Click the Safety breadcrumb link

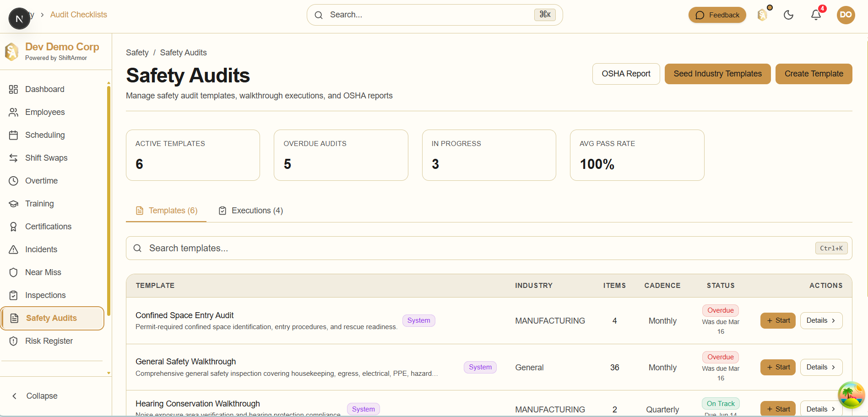137,53
